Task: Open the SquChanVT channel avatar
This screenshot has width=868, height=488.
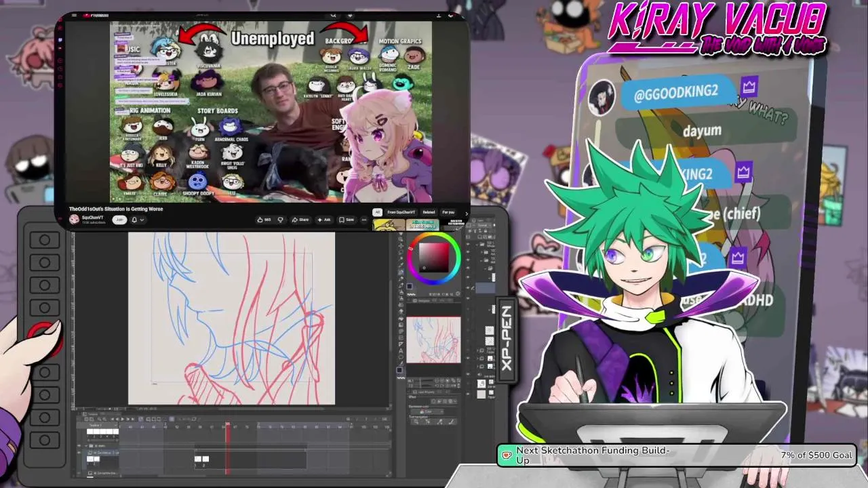Action: click(x=74, y=220)
